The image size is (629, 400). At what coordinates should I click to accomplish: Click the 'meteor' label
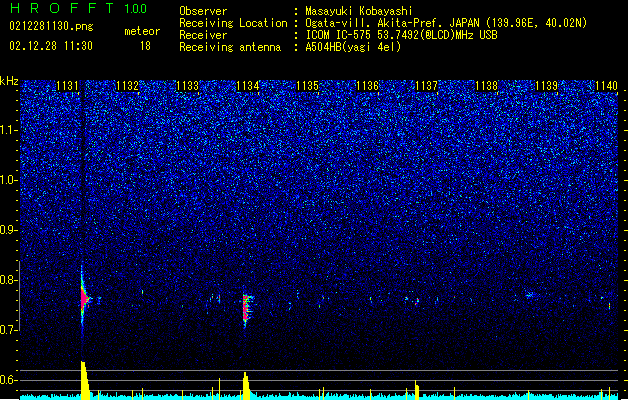tap(142, 31)
